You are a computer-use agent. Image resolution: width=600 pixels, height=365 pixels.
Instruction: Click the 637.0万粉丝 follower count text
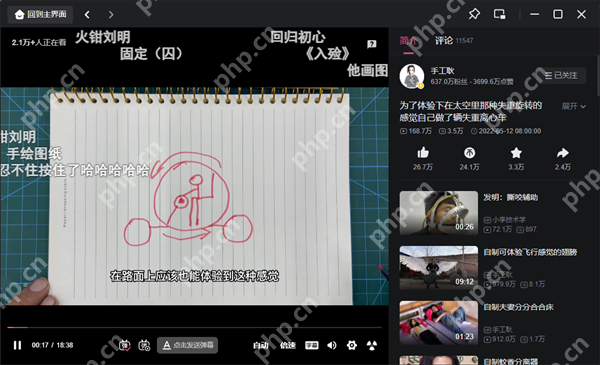449,81
